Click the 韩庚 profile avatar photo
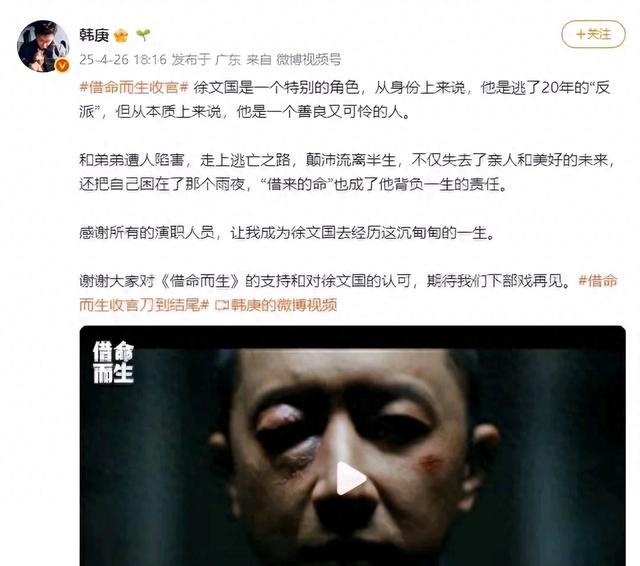The height and width of the screenshot is (566, 640). coord(43,46)
